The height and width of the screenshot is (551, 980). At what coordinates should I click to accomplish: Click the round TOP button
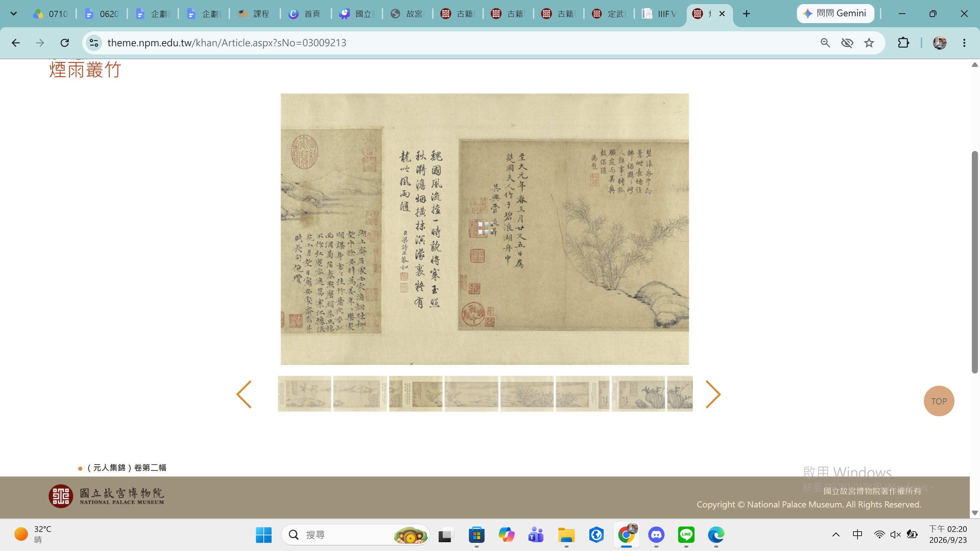939,401
